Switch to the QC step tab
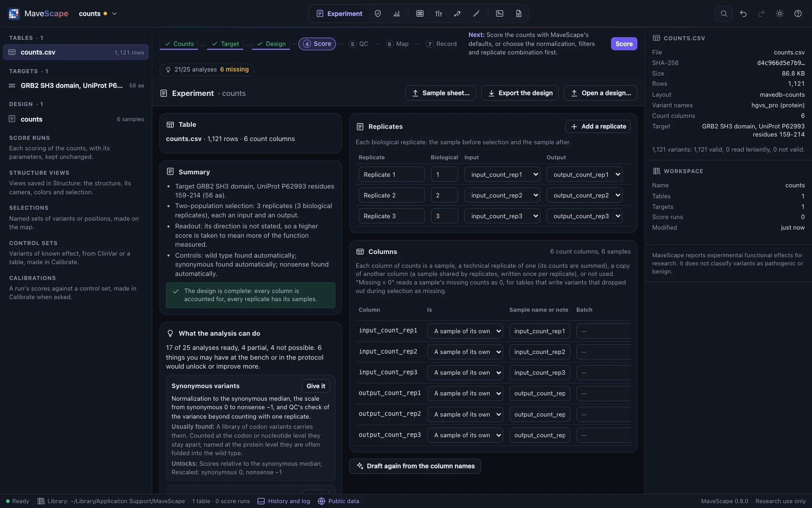 click(358, 43)
